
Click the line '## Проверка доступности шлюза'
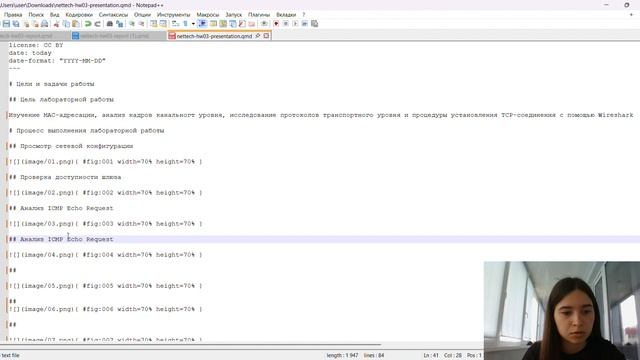click(x=65, y=177)
